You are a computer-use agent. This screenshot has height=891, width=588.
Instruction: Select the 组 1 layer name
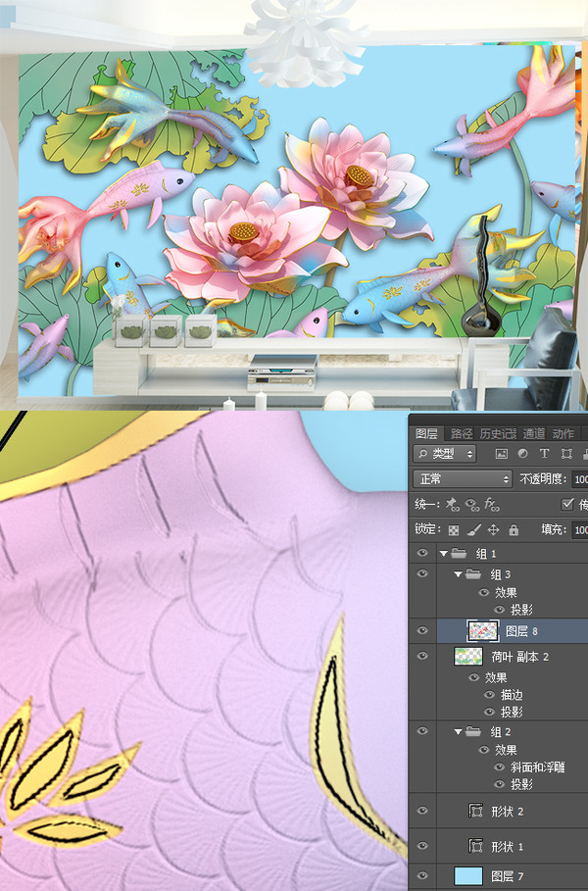[486, 554]
